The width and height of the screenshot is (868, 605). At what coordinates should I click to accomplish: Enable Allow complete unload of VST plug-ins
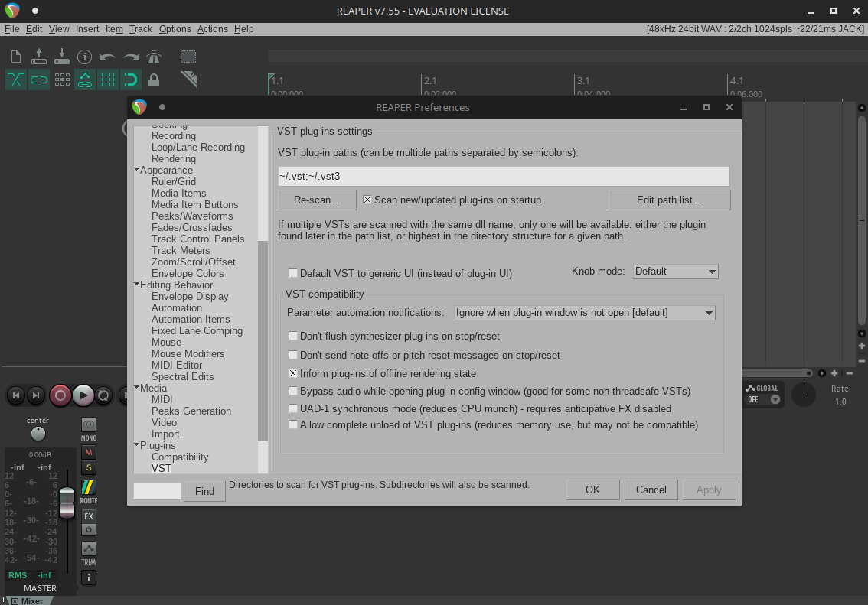pyautogui.click(x=293, y=424)
